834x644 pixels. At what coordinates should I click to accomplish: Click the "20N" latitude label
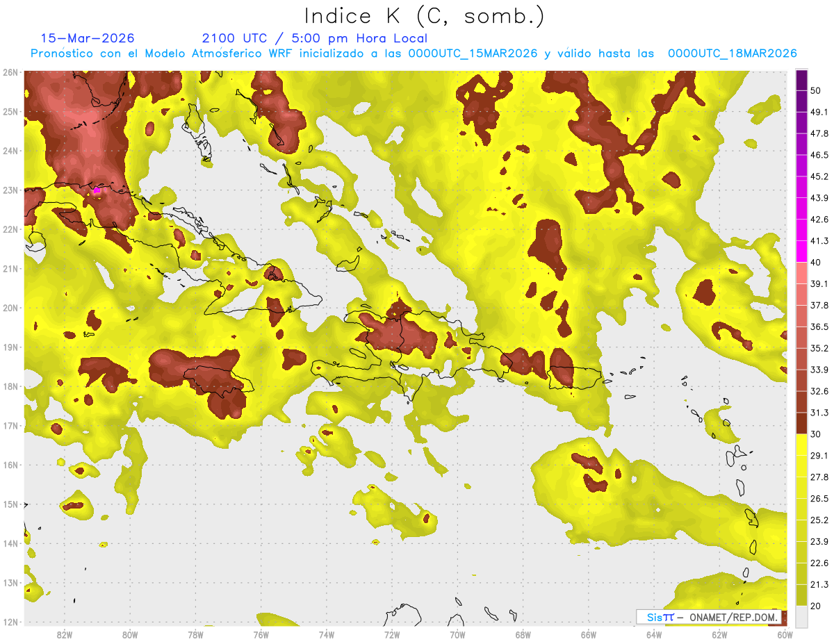(10, 308)
